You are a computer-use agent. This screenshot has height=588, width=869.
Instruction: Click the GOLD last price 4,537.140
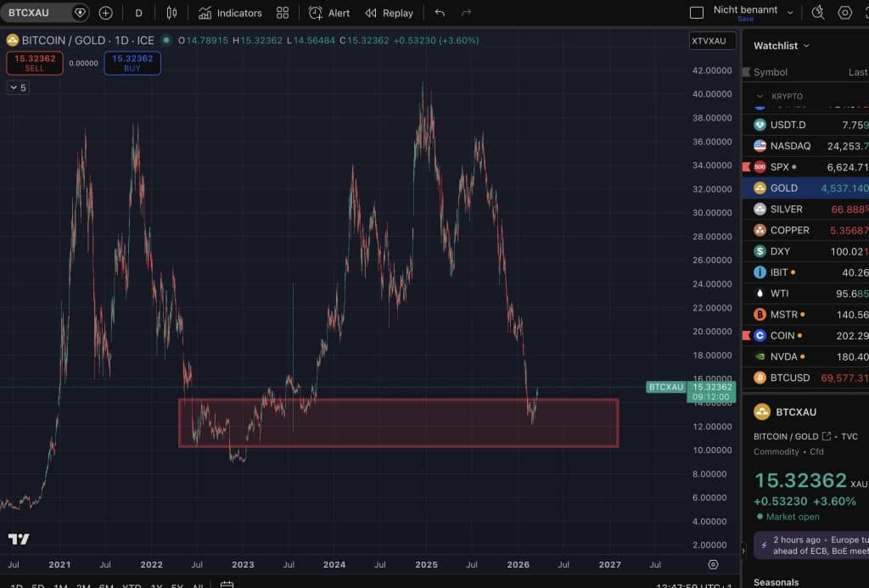tap(844, 188)
